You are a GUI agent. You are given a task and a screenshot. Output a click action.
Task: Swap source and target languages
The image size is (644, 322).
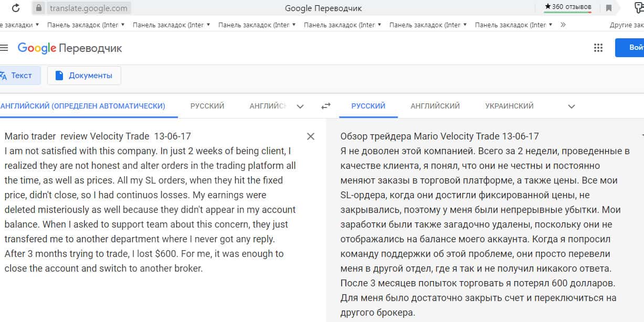[x=326, y=106]
